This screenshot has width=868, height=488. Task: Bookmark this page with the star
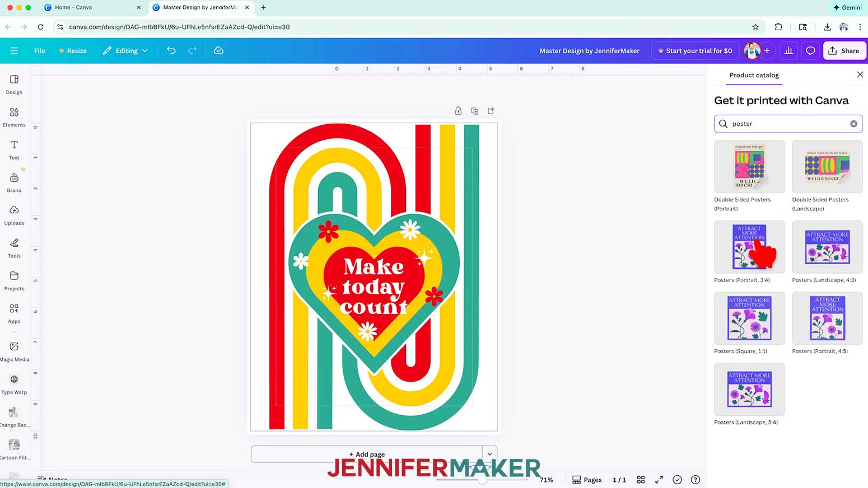pos(755,27)
